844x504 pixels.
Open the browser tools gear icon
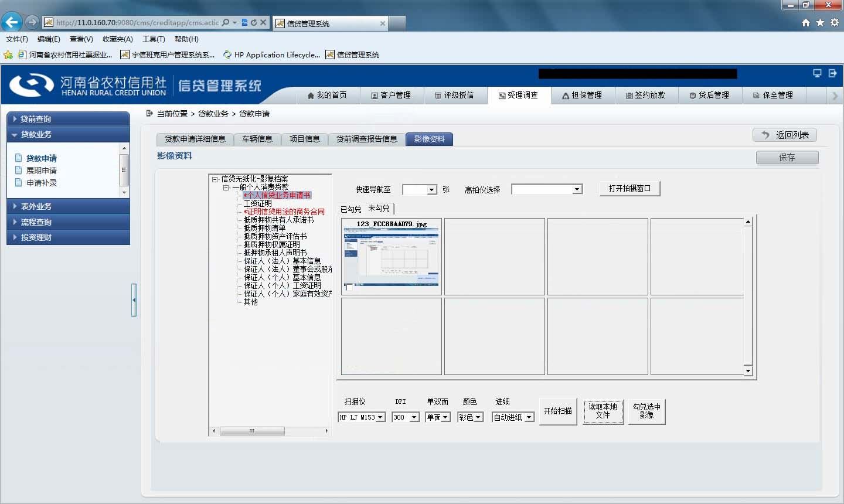click(834, 23)
